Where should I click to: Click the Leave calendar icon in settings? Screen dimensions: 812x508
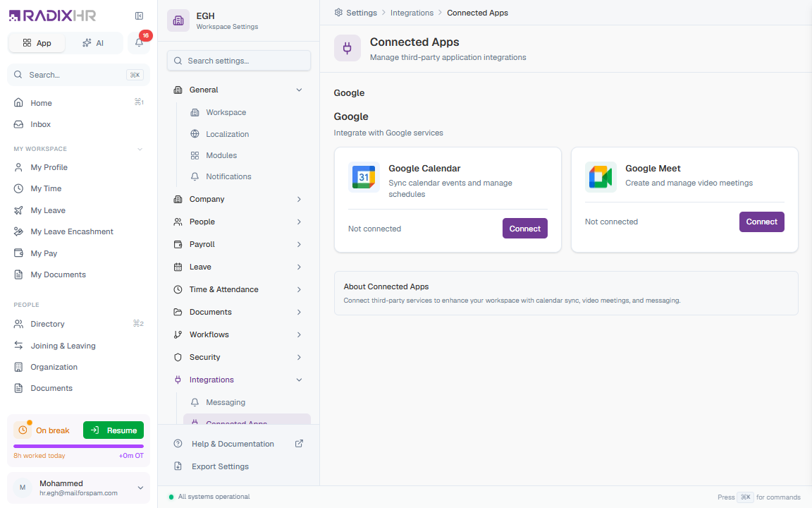tap(178, 267)
